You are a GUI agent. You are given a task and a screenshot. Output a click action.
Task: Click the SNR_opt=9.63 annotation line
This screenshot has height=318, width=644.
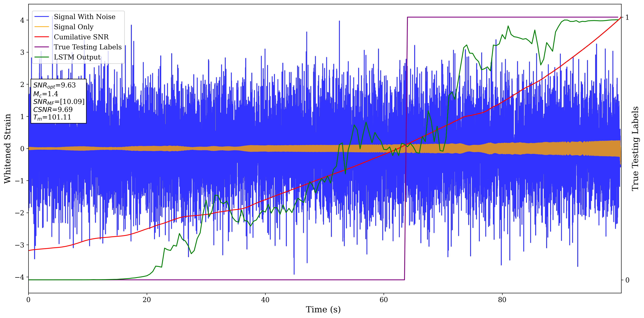click(x=55, y=85)
